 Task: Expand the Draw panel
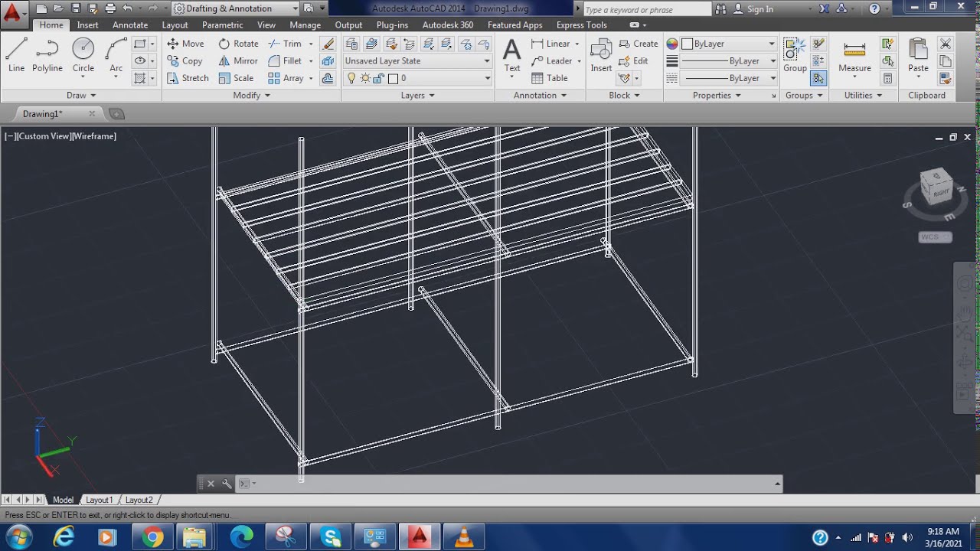click(81, 95)
